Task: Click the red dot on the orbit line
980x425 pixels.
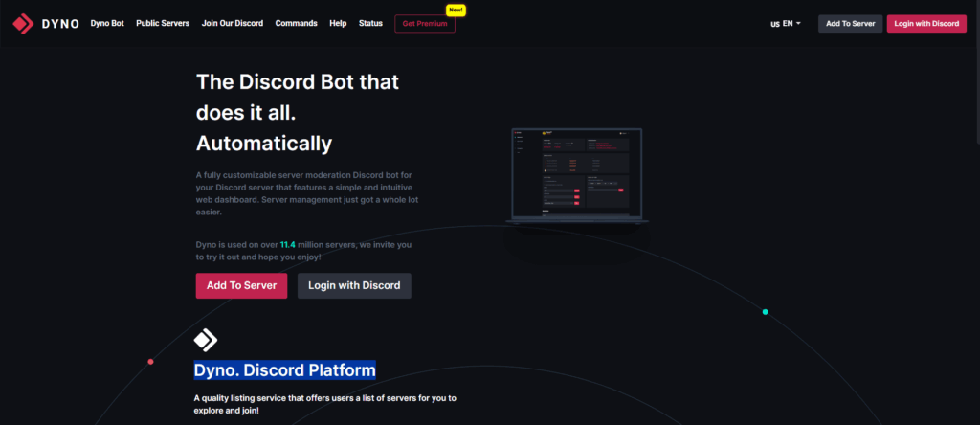Action: 150,362
